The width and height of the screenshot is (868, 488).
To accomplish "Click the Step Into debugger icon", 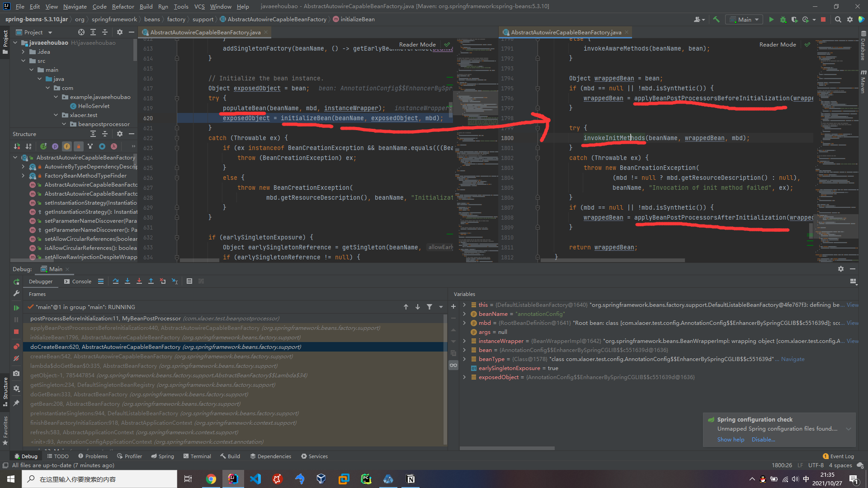I will coord(127,281).
